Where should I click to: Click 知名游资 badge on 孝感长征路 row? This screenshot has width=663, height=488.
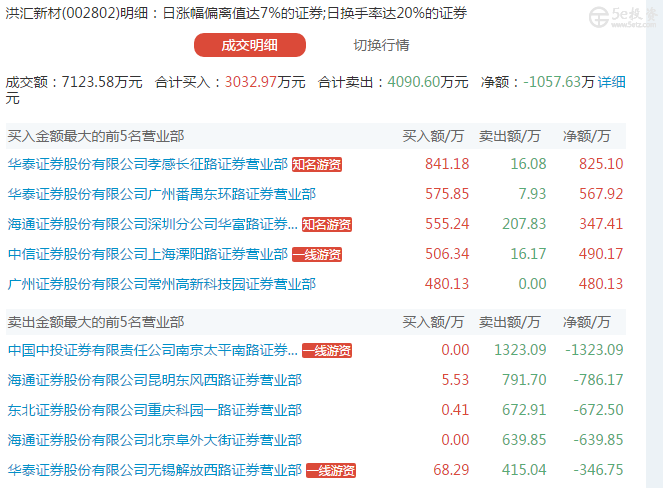(x=317, y=164)
